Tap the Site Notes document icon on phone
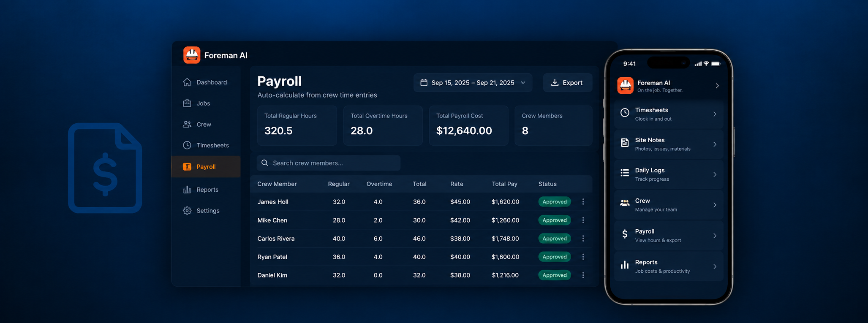 pyautogui.click(x=625, y=143)
